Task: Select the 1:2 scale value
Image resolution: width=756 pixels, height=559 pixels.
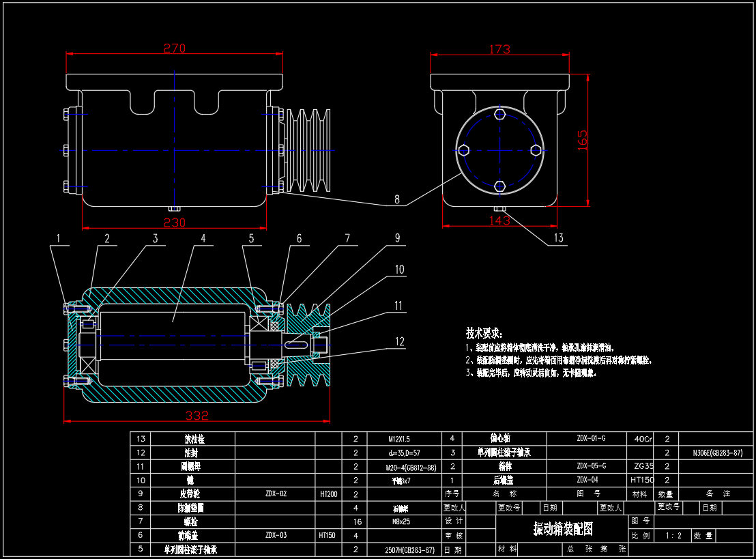Action: coord(673,536)
